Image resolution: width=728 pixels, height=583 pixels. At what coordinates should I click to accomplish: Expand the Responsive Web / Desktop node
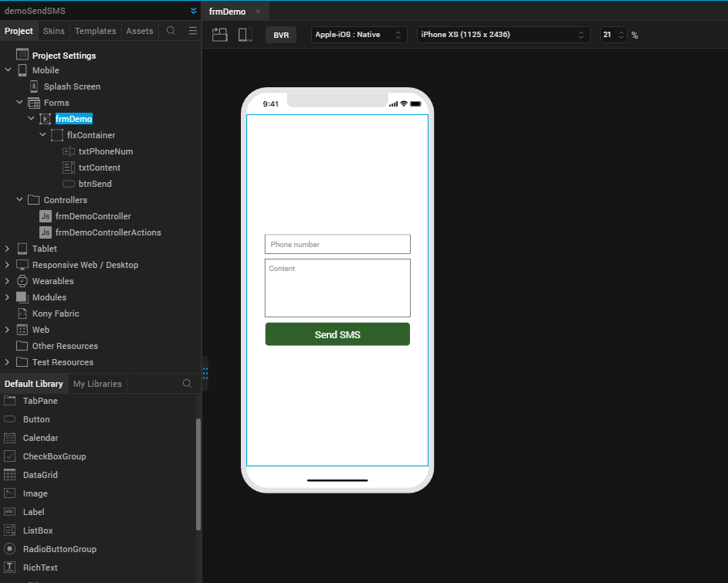(x=7, y=265)
